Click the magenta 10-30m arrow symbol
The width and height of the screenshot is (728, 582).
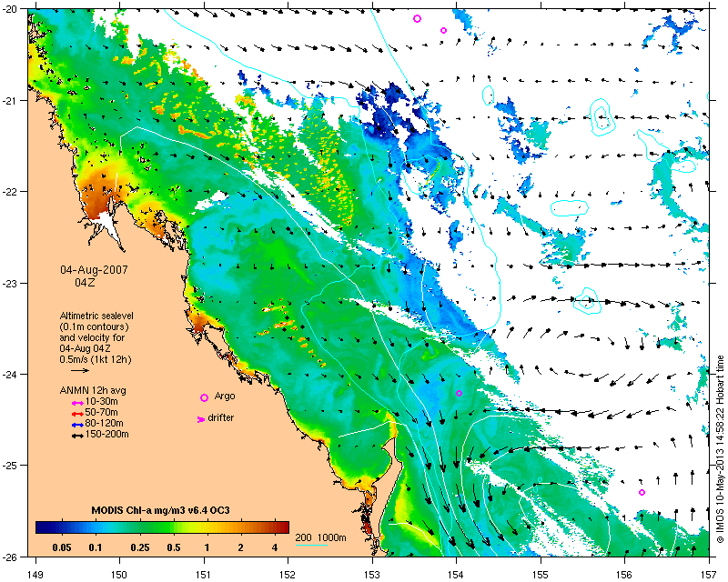coord(77,404)
